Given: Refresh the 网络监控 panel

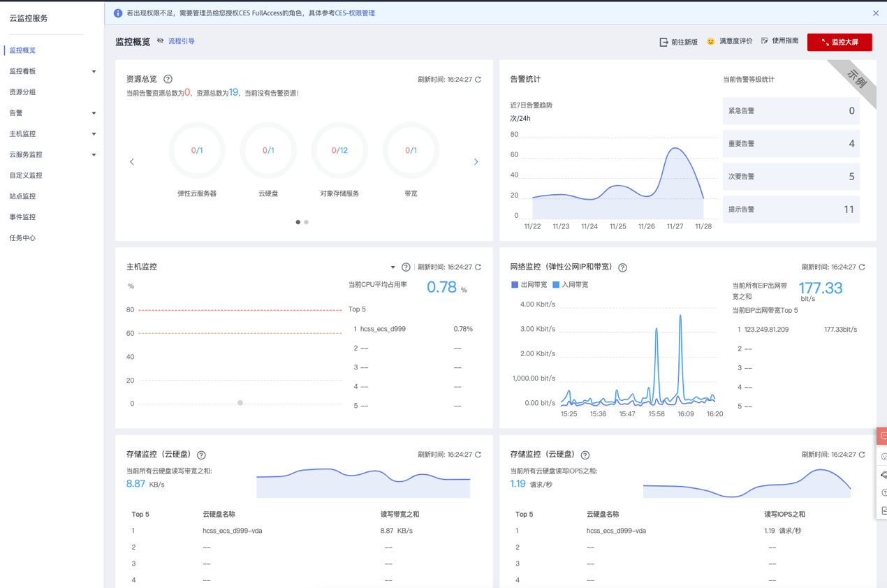Looking at the screenshot, I should 863,267.
